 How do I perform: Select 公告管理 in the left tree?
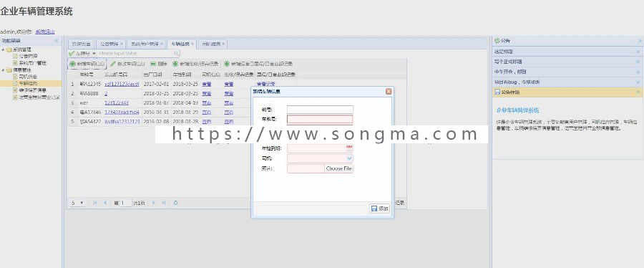(28, 56)
